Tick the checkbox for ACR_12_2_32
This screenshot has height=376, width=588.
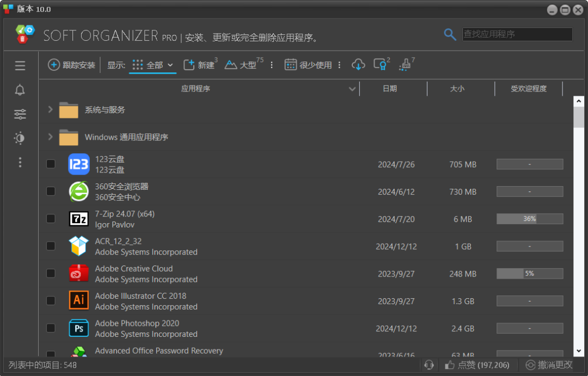[x=51, y=246]
